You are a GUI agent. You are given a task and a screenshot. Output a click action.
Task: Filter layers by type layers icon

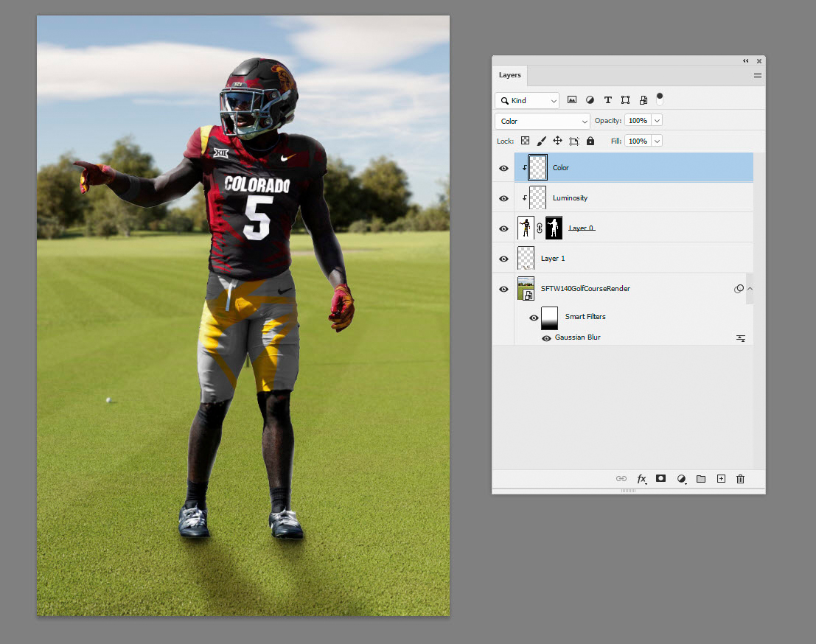[607, 100]
